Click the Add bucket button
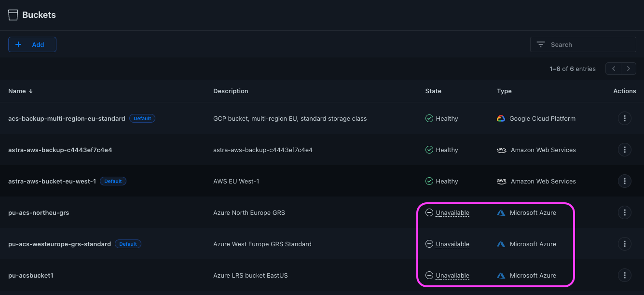This screenshot has height=295, width=644. [32, 44]
